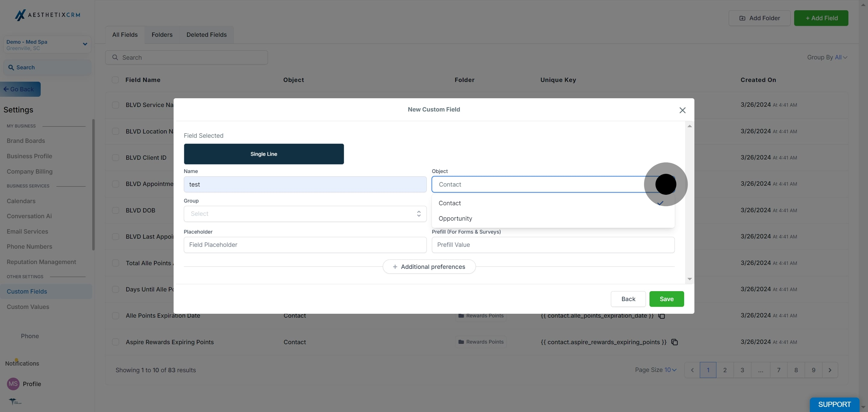
Task: Expand the Demo - Med Spa location switcher
Action: click(x=85, y=44)
